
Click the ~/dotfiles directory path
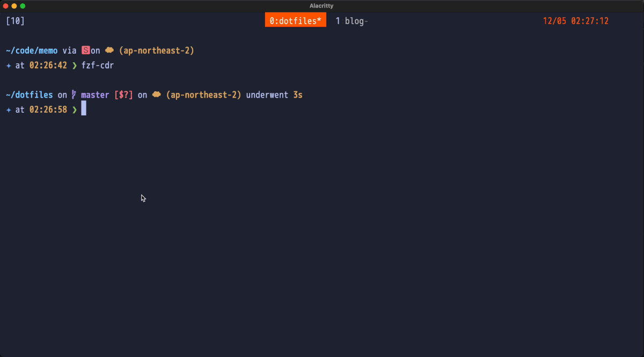click(30, 95)
